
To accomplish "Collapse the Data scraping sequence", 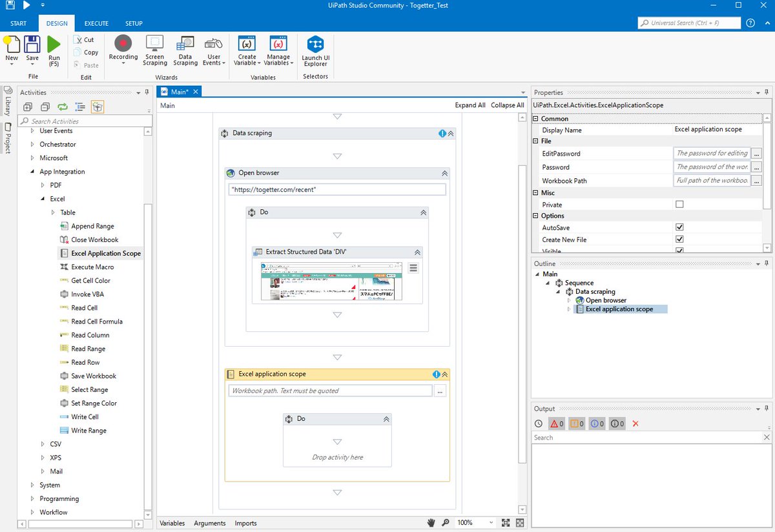I will (x=451, y=134).
